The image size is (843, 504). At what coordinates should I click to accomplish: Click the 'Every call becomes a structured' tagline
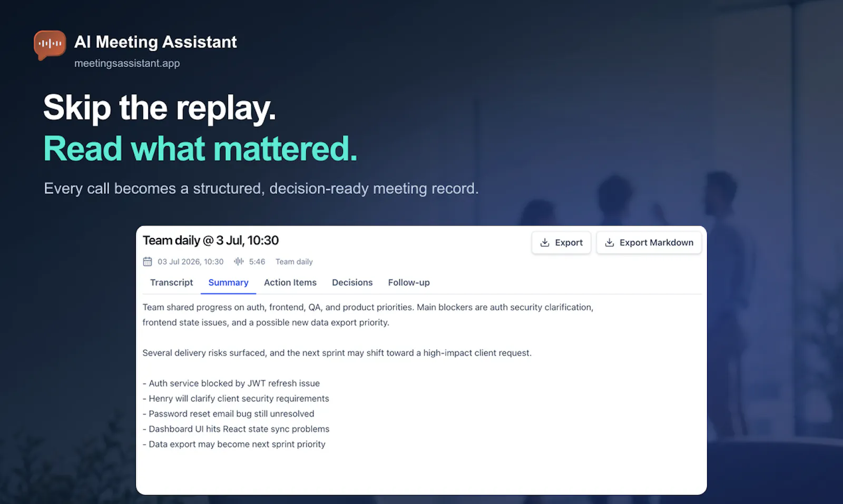click(261, 189)
